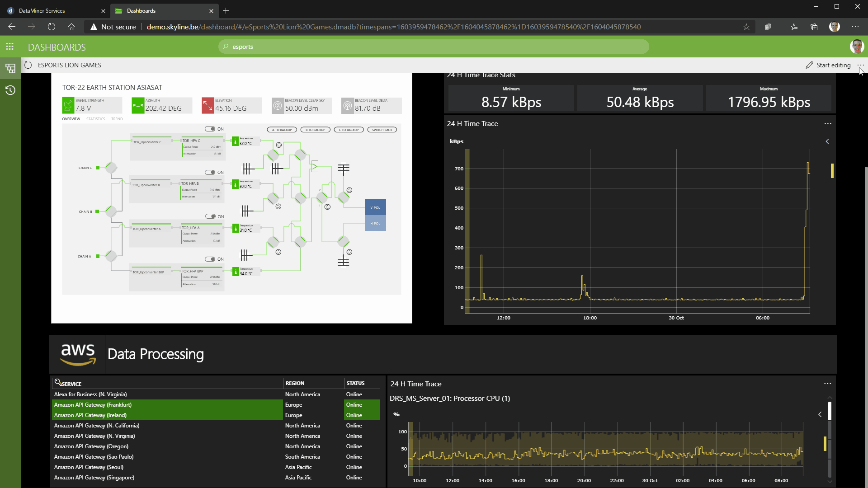This screenshot has height=488, width=868.
Task: Add this page to favorites star
Action: coord(746,27)
